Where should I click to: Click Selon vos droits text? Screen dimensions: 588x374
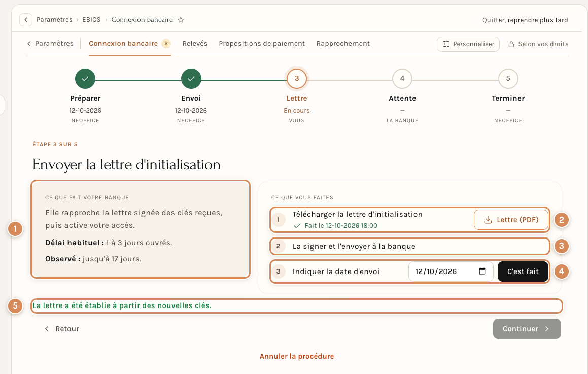(543, 44)
